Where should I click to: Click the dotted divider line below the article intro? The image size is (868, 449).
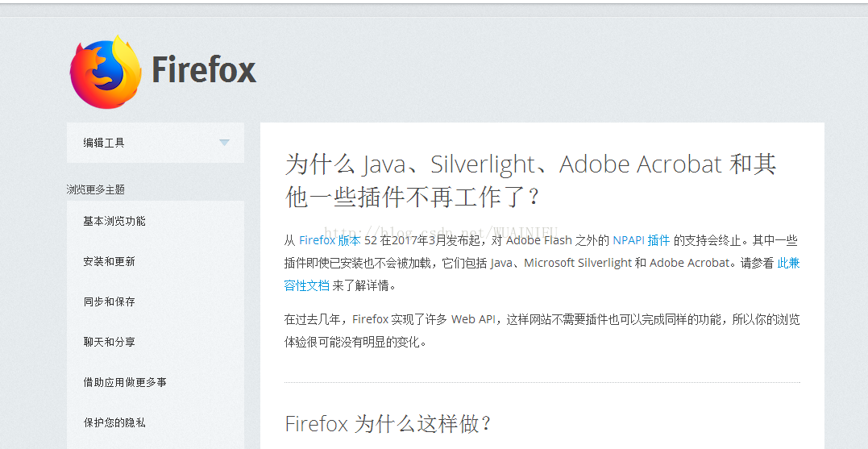tap(542, 383)
